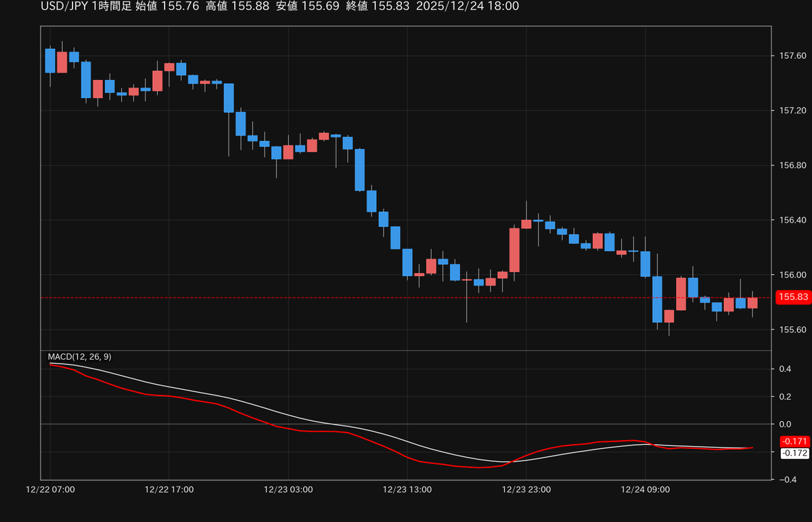Click the 12/23 03:00 time axis label

click(x=288, y=489)
